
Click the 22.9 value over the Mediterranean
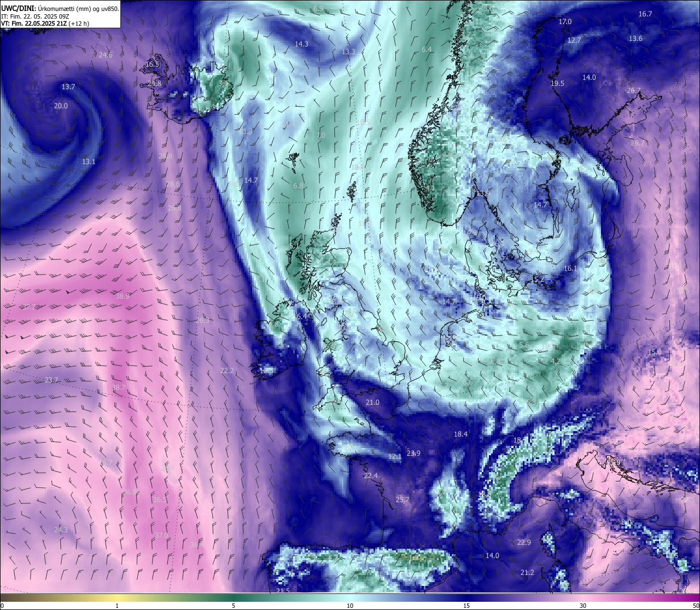tap(524, 542)
